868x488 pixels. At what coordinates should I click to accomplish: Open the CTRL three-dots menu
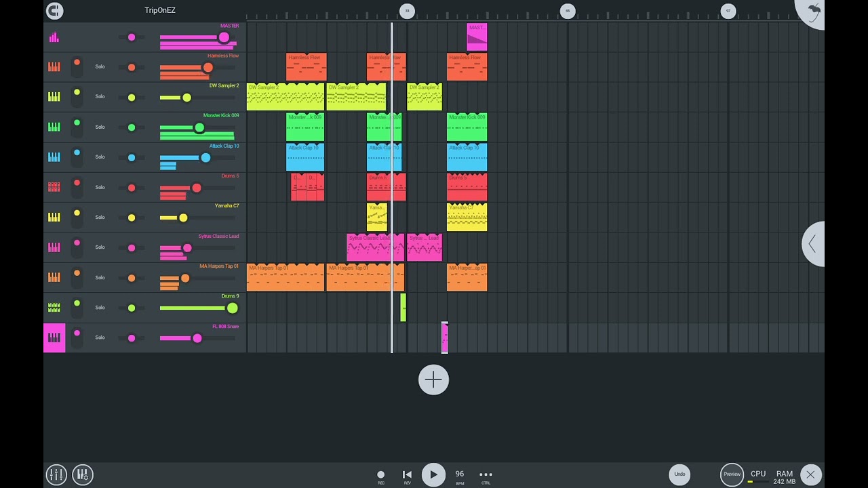[486, 476]
